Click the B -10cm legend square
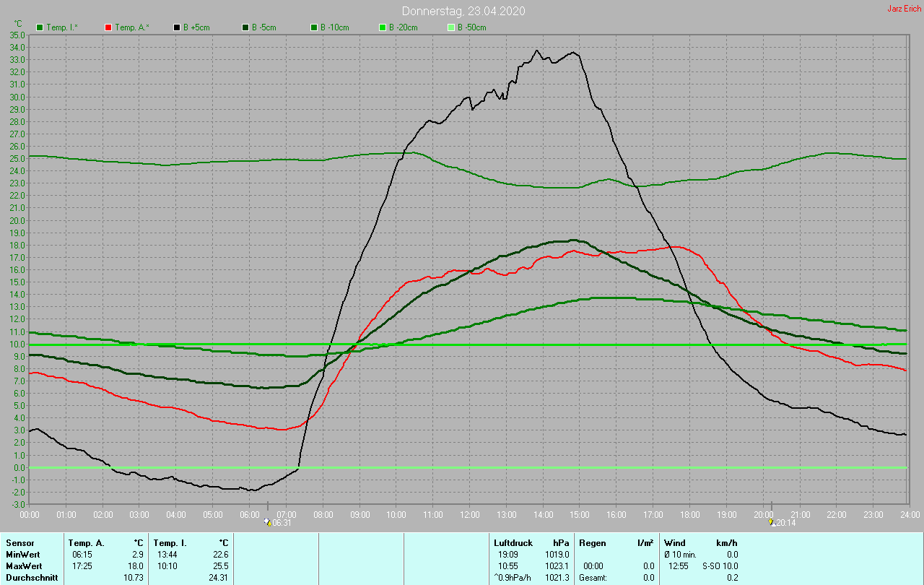The height and width of the screenshot is (585, 924). (314, 27)
